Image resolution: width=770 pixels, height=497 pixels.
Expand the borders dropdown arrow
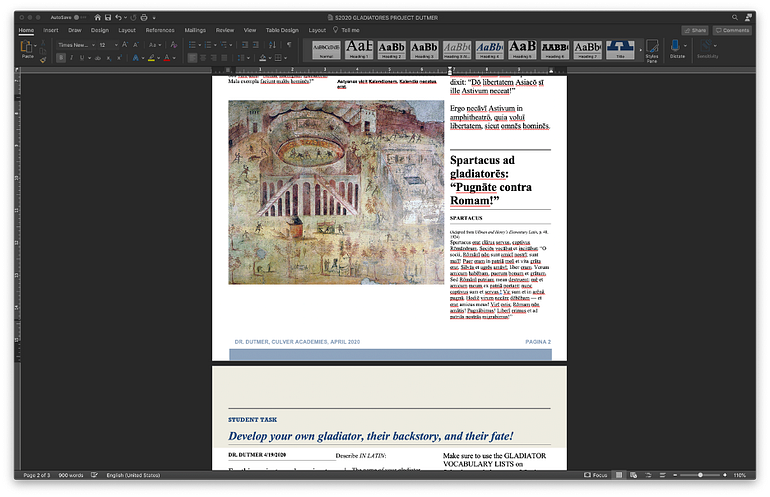[285, 58]
